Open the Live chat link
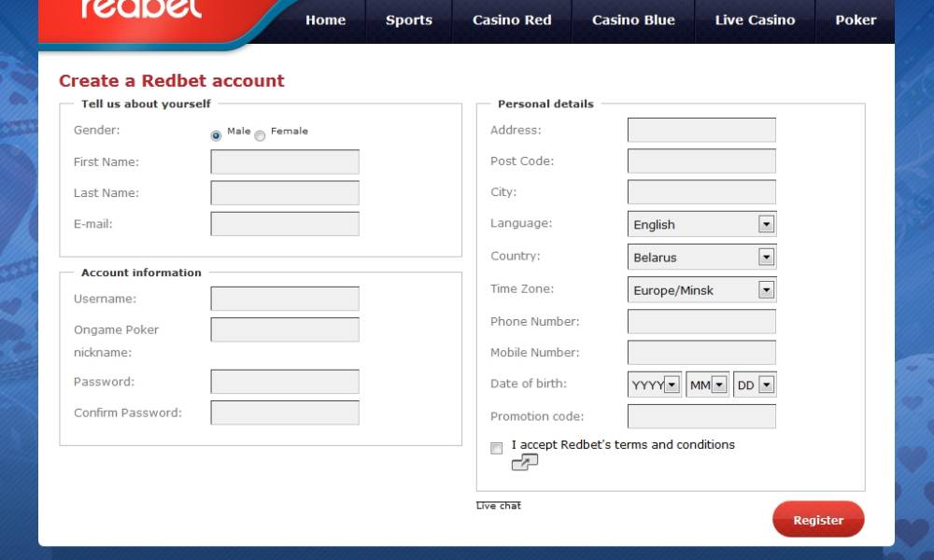934x560 pixels. click(499, 506)
